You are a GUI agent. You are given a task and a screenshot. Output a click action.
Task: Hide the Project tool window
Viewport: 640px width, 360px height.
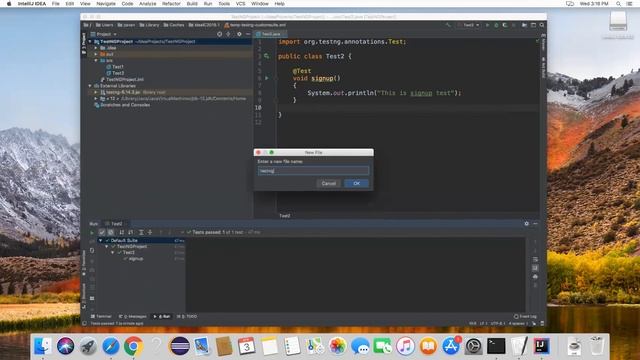pyautogui.click(x=248, y=34)
